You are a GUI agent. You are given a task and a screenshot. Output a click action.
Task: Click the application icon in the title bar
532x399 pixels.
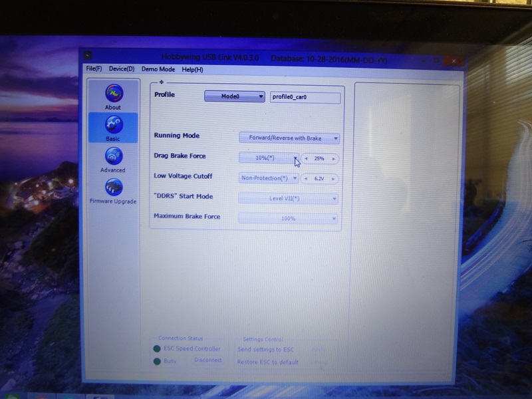pos(88,55)
